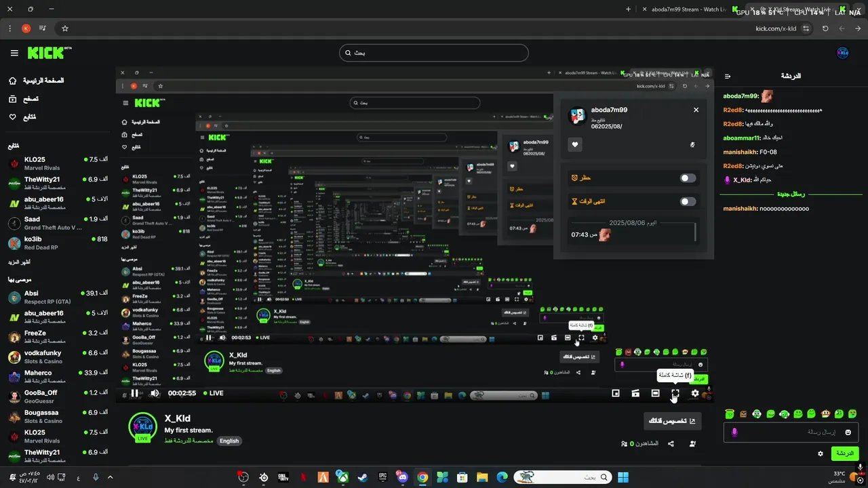The image size is (868, 488).
Task: Create a clip with the outer player's clip icon
Action: [x=635, y=393]
